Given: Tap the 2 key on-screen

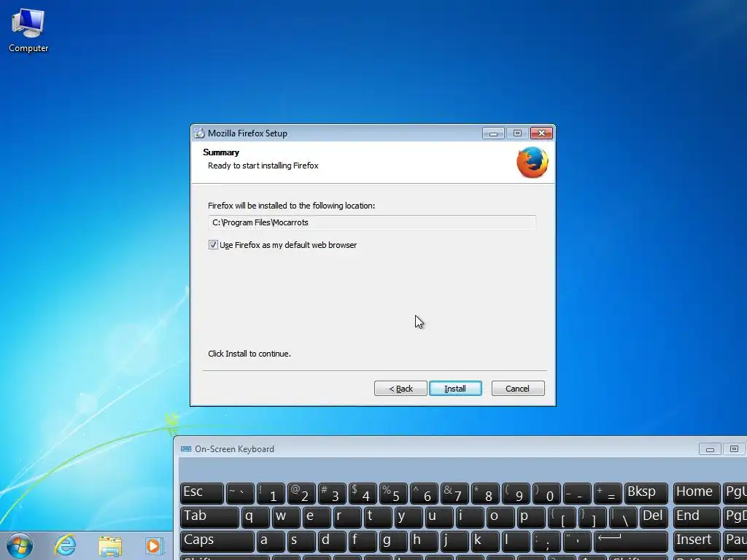Looking at the screenshot, I should tap(301, 494).
